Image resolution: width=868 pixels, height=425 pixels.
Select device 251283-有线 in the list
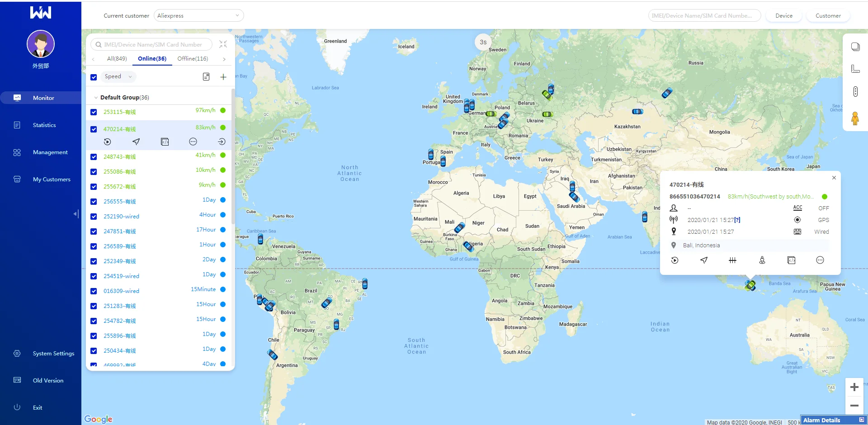(120, 306)
